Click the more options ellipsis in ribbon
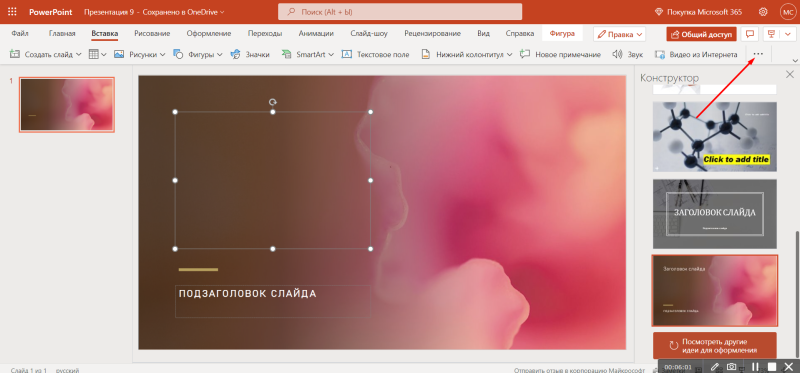The width and height of the screenshot is (800, 373). point(758,54)
